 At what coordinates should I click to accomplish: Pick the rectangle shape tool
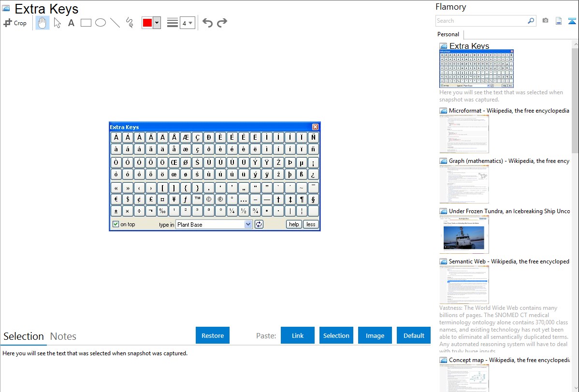click(86, 23)
